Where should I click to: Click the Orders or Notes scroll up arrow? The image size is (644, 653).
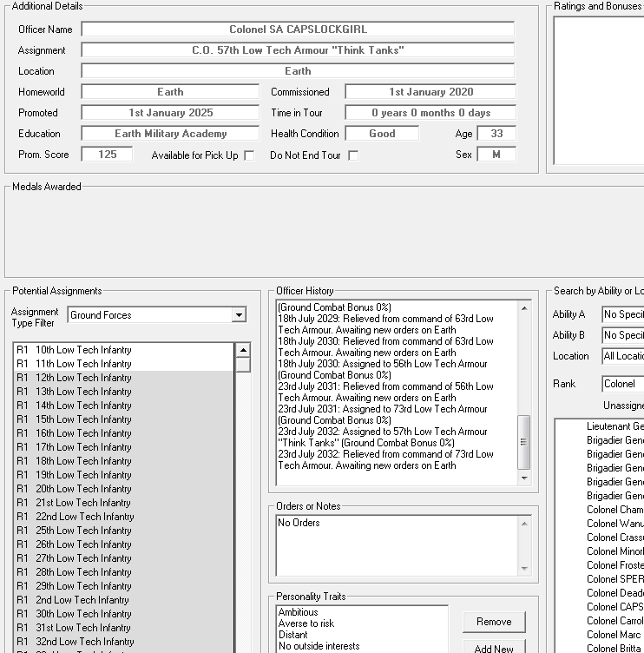click(x=524, y=524)
